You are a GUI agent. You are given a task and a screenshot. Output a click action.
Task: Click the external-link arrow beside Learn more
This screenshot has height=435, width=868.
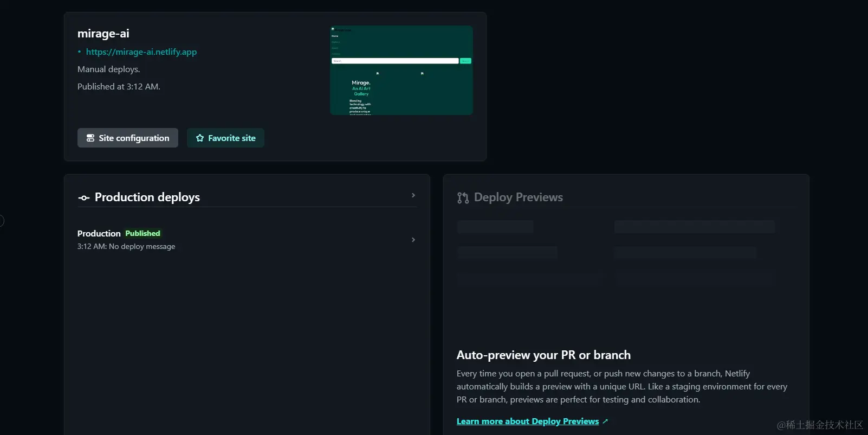pos(605,421)
